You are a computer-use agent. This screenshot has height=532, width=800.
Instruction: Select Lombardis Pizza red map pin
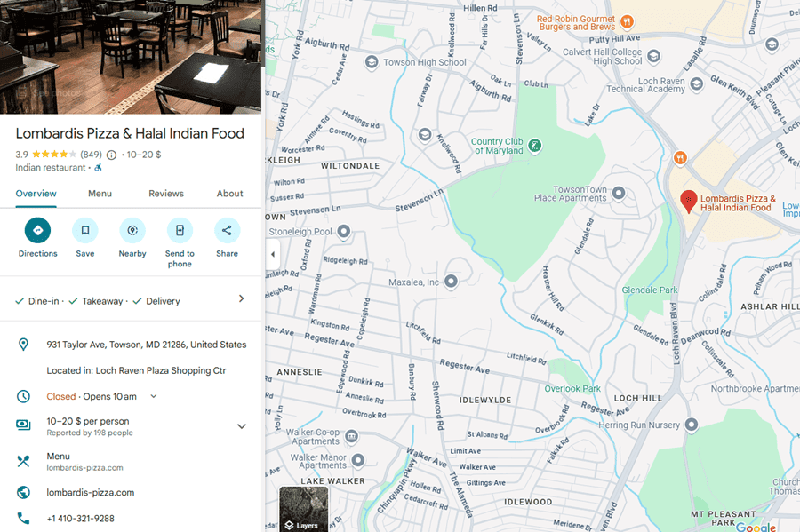688,201
